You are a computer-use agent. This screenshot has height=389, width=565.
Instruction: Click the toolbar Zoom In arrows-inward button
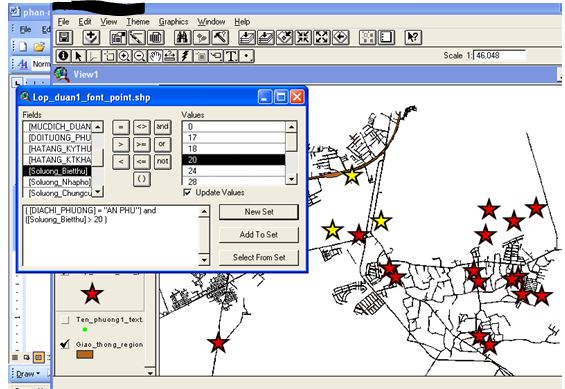(303, 37)
